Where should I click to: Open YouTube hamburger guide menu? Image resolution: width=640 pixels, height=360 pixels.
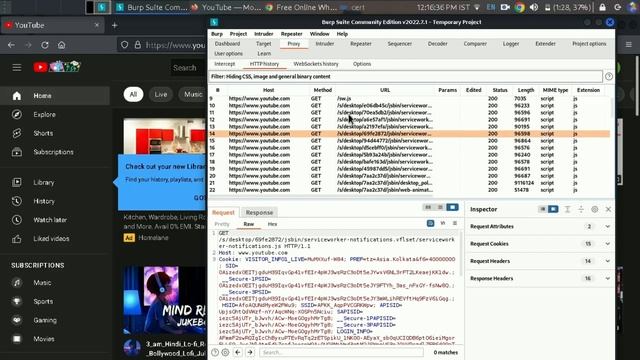(x=17, y=67)
